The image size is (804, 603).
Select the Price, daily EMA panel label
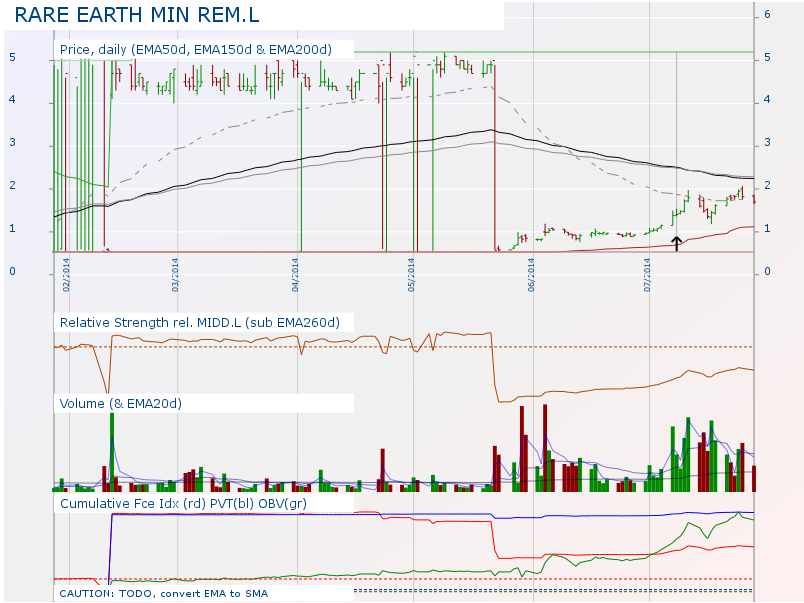coord(196,50)
